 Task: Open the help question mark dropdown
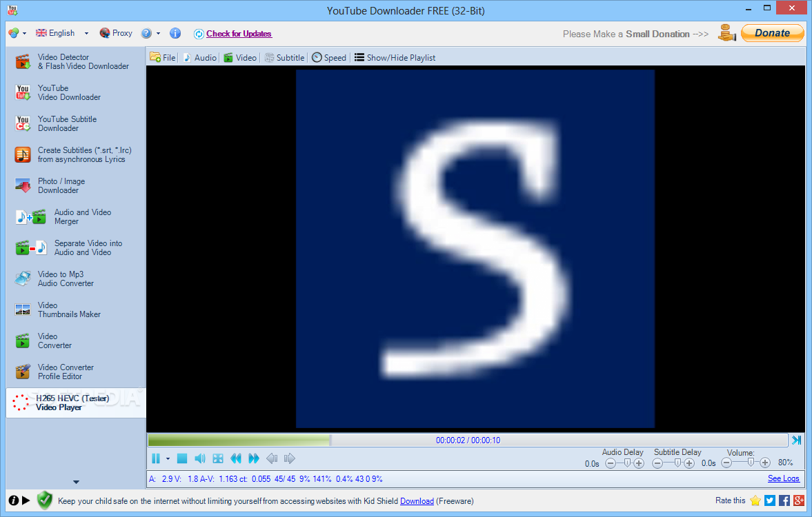click(158, 34)
